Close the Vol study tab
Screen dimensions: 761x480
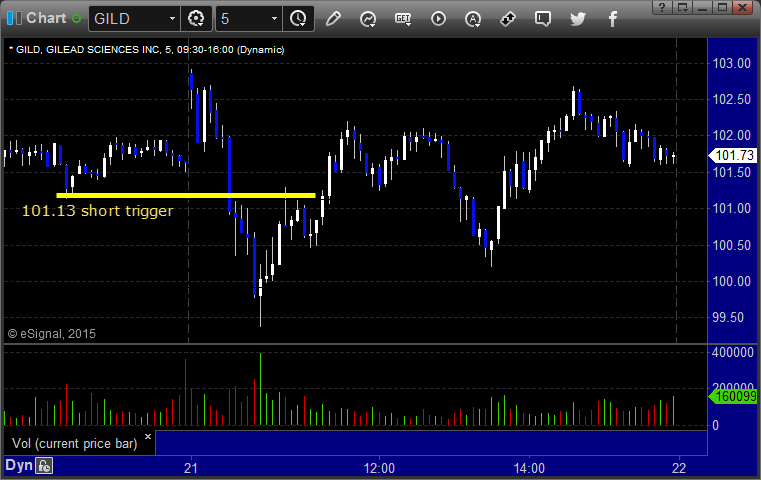(x=148, y=436)
